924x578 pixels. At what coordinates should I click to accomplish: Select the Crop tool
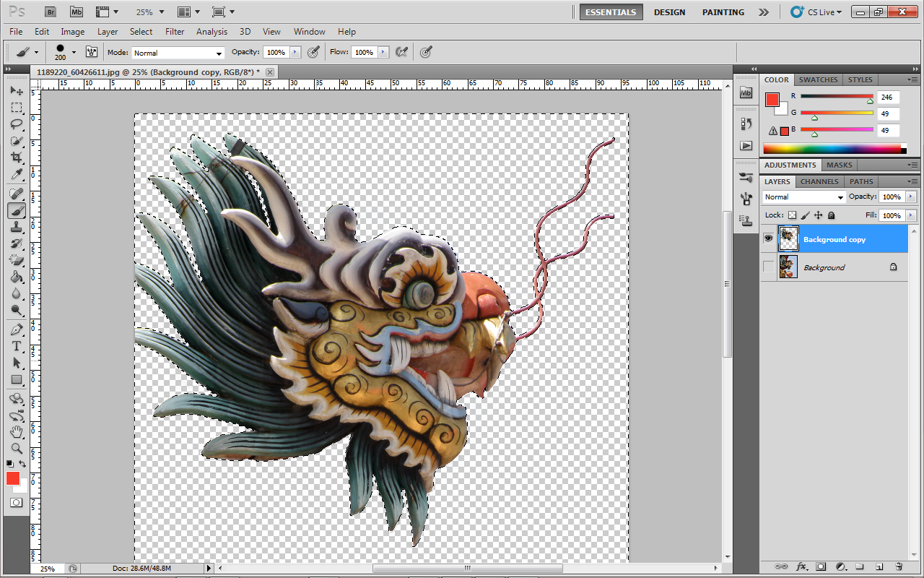[17, 158]
